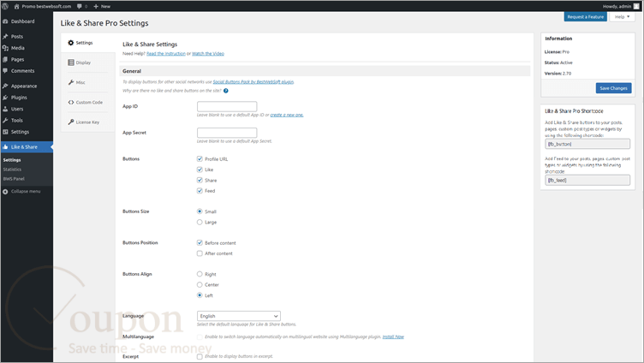644x363 pixels.
Task: Click the Users icon in sidebar
Action: (5, 110)
